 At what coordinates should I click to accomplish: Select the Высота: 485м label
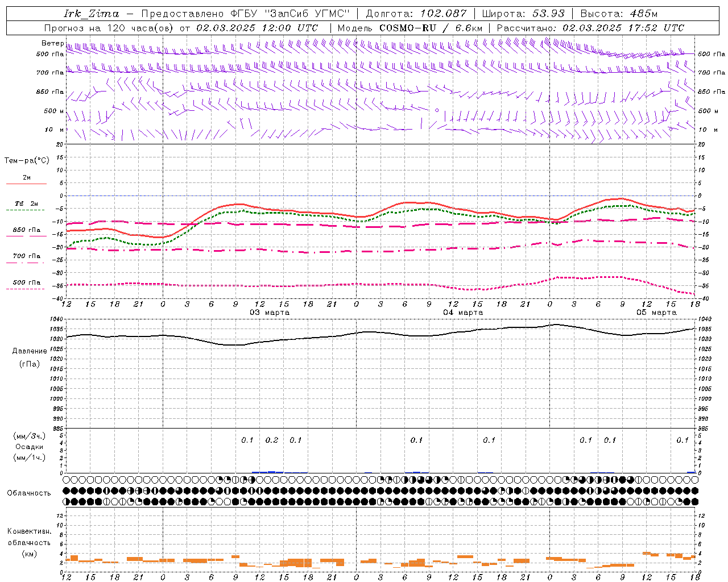[x=619, y=14]
